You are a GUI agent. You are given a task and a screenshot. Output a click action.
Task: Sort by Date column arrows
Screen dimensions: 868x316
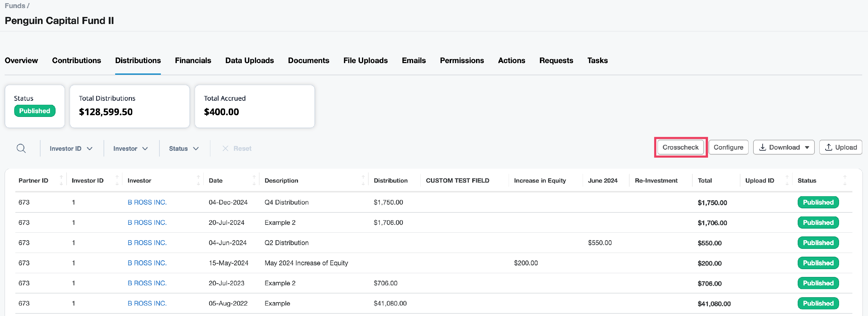(254, 180)
